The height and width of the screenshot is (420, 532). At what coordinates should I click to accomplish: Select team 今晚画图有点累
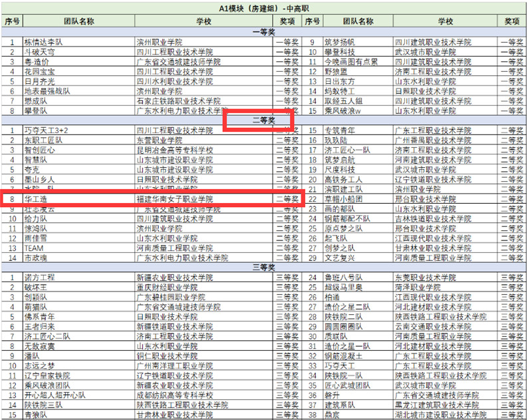tap(350, 62)
